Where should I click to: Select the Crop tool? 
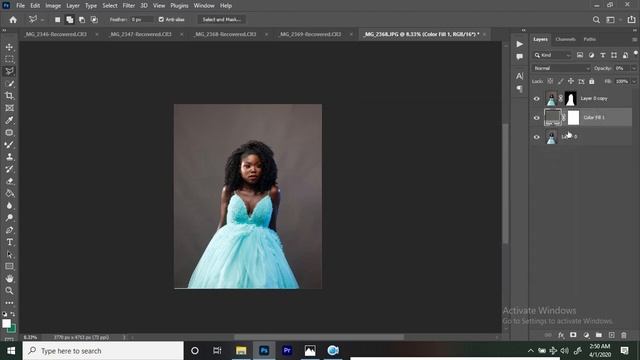[9, 96]
